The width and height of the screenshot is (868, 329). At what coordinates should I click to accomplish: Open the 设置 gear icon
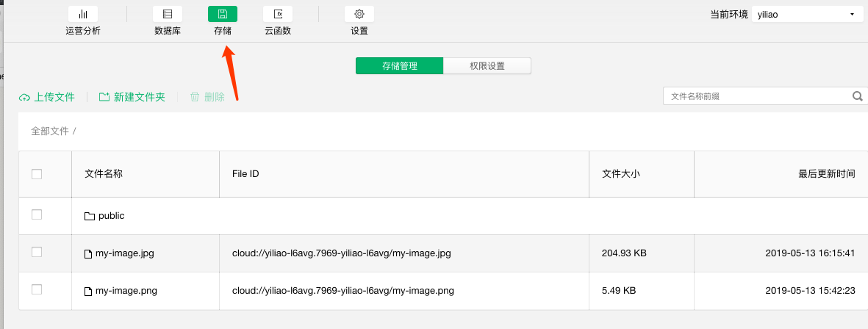[359, 14]
